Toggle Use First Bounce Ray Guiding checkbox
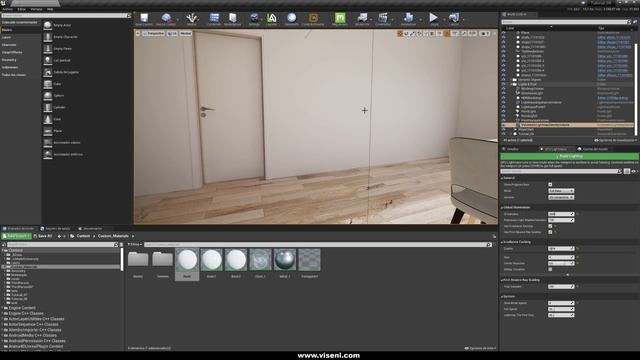 [550, 232]
